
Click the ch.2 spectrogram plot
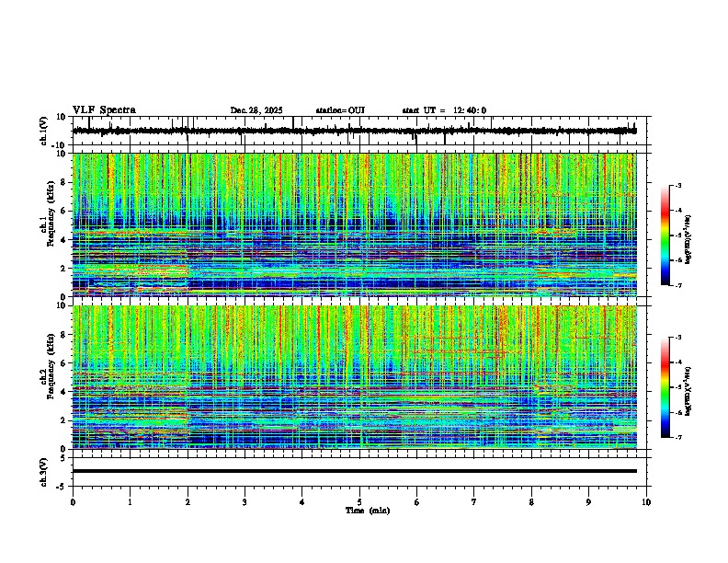click(355, 377)
